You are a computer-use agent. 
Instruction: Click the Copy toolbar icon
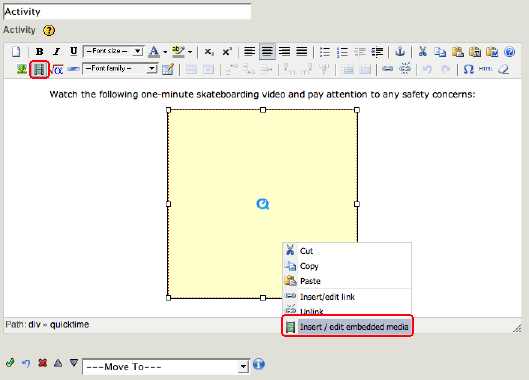point(440,52)
